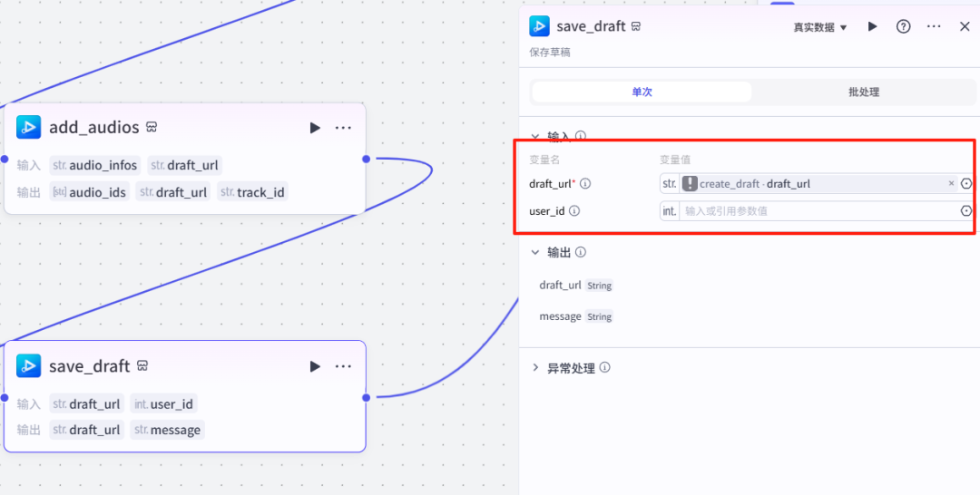Viewport: 980px width, 495px height.
Task: Remove the create_draft · draft_url reference
Action: [951, 183]
